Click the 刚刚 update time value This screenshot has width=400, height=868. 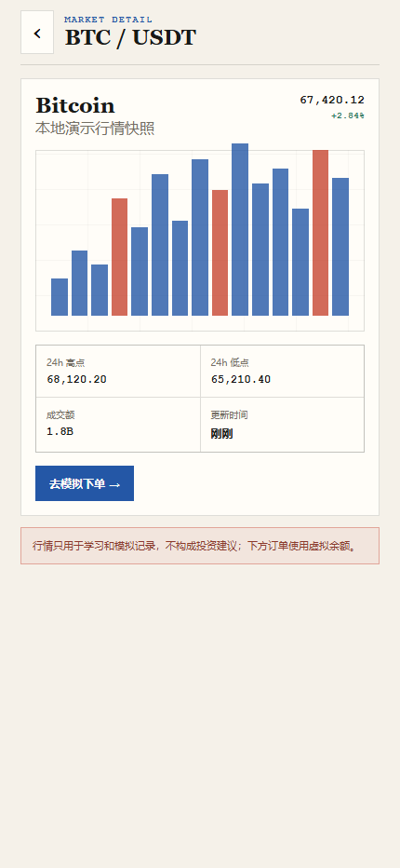click(x=221, y=434)
